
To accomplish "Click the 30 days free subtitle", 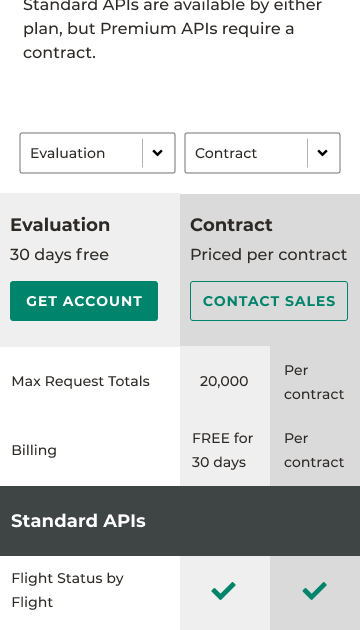I will pos(59,255).
